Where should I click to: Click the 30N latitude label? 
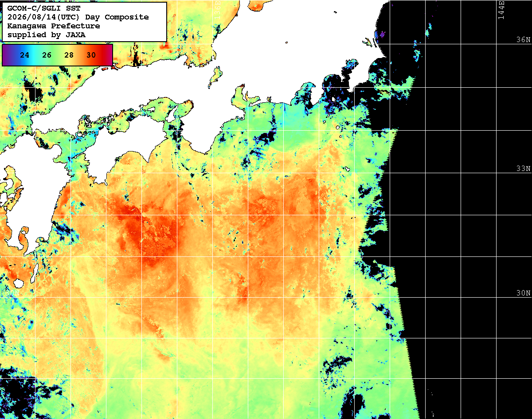[523, 293]
